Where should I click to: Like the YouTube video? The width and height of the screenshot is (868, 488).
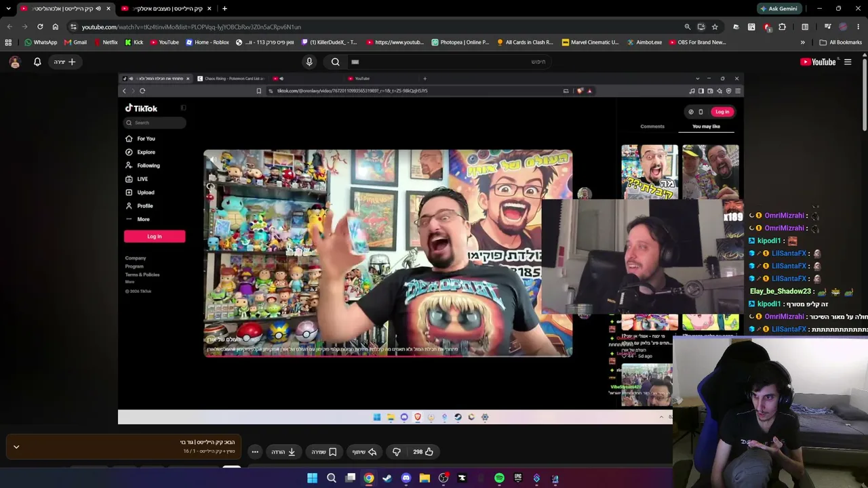(424, 451)
